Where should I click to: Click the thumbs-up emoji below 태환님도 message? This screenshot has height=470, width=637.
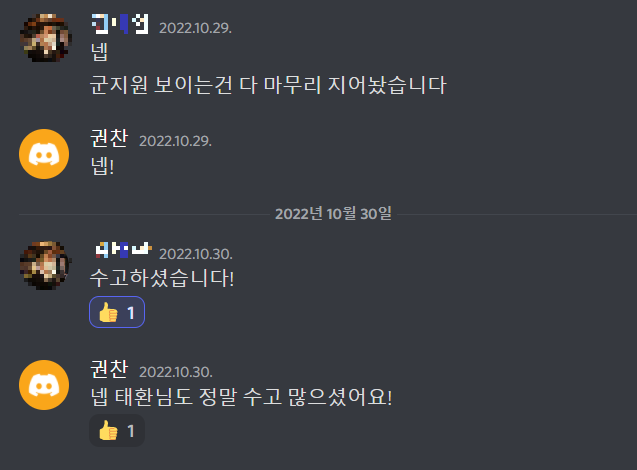pyautogui.click(x=108, y=431)
